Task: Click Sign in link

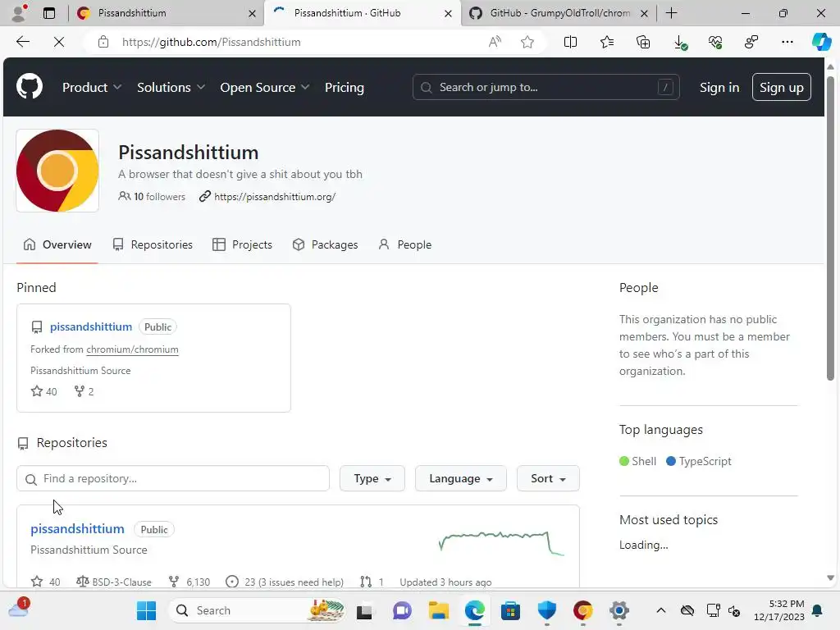Action: pyautogui.click(x=719, y=87)
